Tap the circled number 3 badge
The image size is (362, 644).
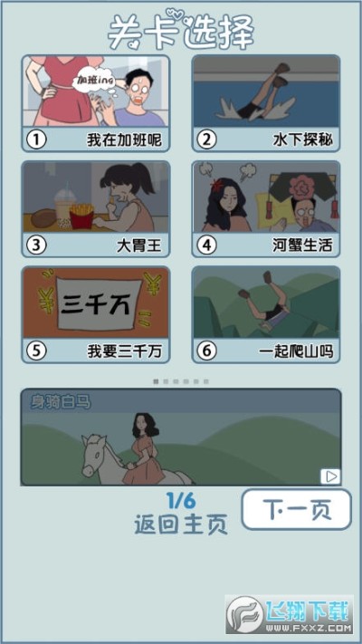click(36, 245)
